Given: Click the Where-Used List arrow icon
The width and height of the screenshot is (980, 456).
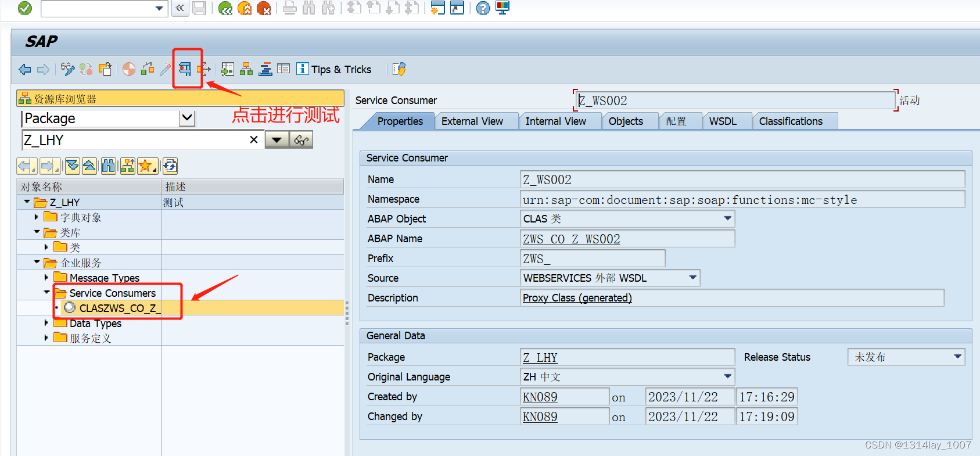Looking at the screenshot, I should click(204, 70).
